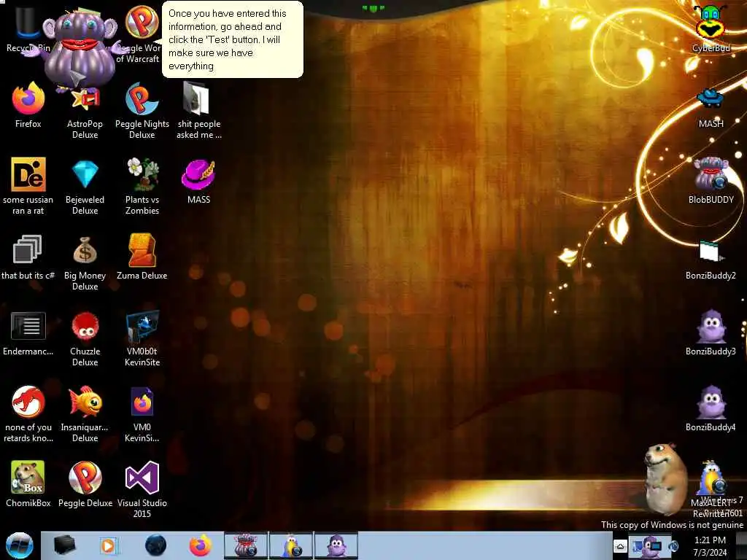Select the Peggle Nights Deluxe icon
This screenshot has width=747, height=560.
point(142,111)
